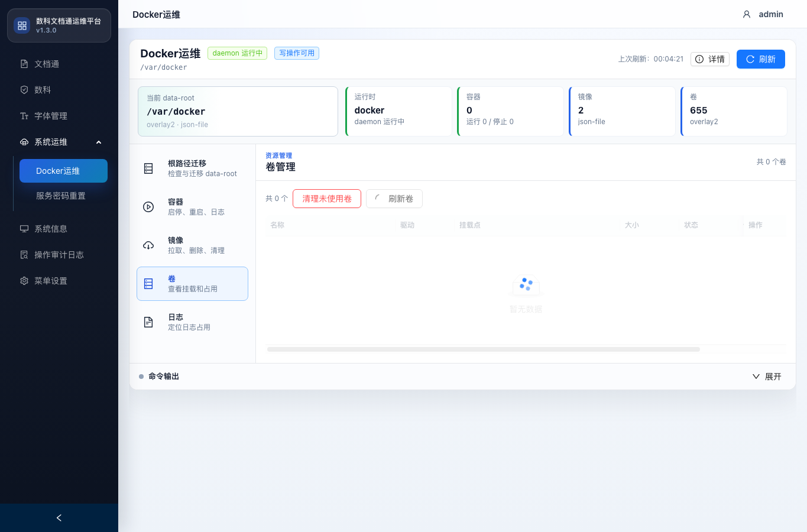Click the 容器 count stat card

(510, 111)
